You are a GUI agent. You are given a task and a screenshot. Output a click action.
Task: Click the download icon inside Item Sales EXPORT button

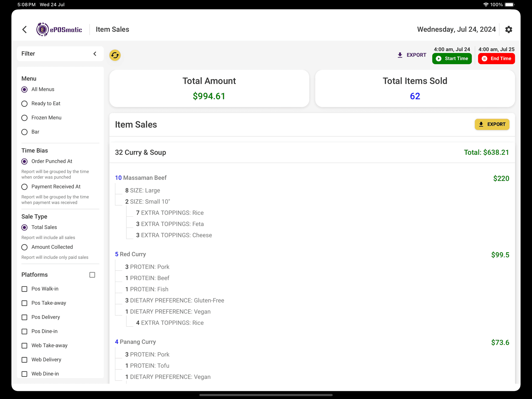[481, 124]
